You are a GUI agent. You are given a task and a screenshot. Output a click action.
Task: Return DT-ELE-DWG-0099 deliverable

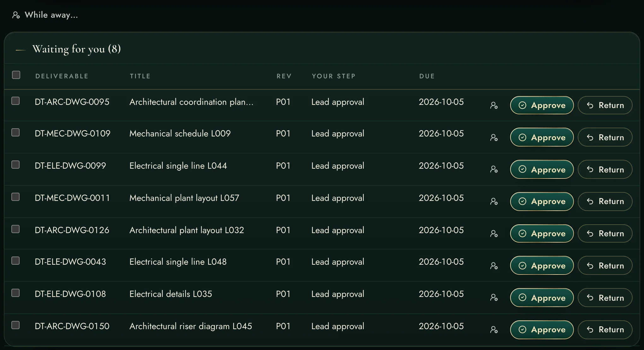coord(605,169)
